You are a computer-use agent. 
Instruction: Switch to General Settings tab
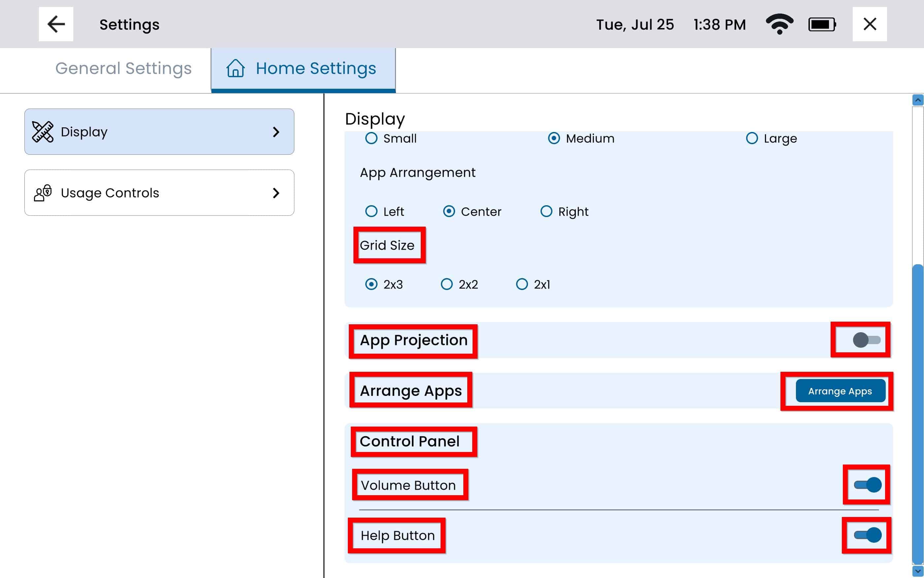[123, 69]
